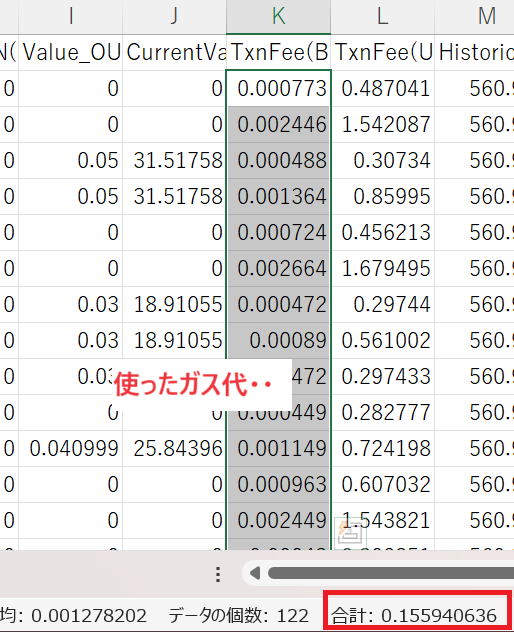Click the データの個数 count in status bar
Image resolution: width=514 pixels, height=632 pixels.
pyautogui.click(x=238, y=615)
